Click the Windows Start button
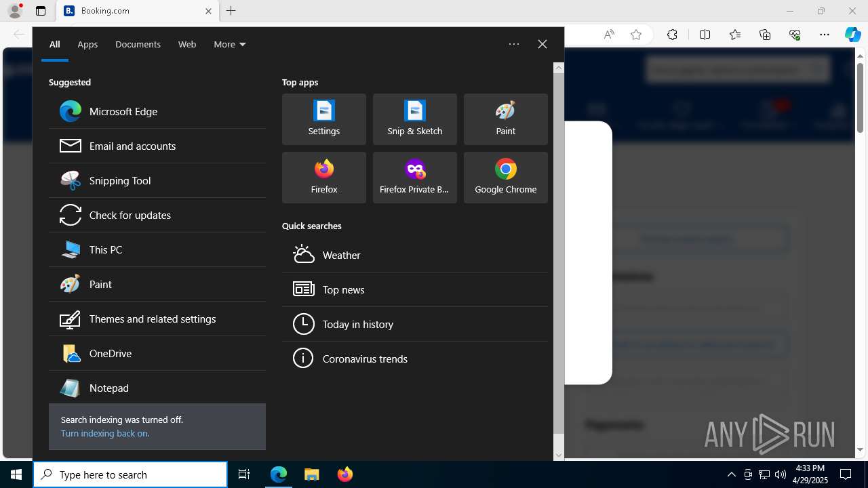Screen dimensions: 868x488 16,474
